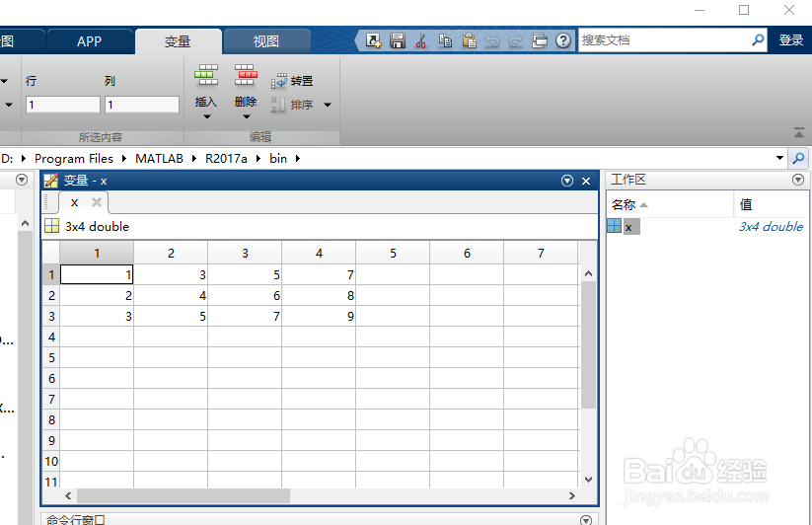Click the Row (行) input field
This screenshot has width=812, height=525.
tap(63, 105)
